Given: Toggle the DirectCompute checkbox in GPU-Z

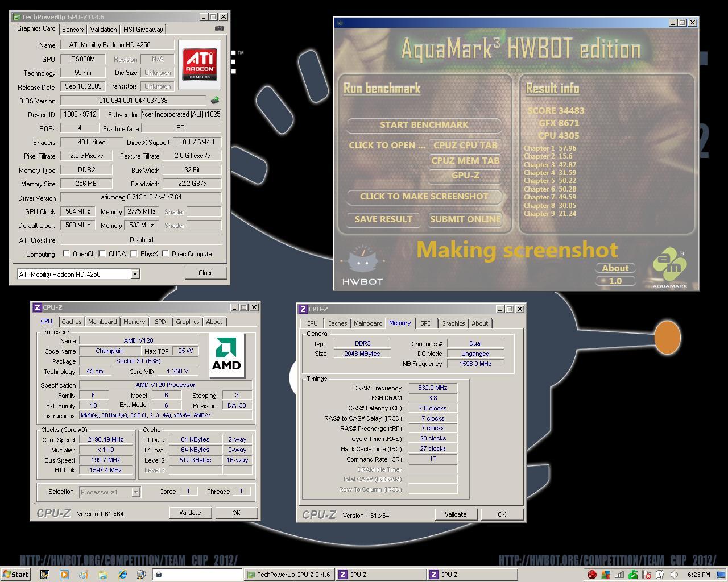Looking at the screenshot, I should click(165, 254).
